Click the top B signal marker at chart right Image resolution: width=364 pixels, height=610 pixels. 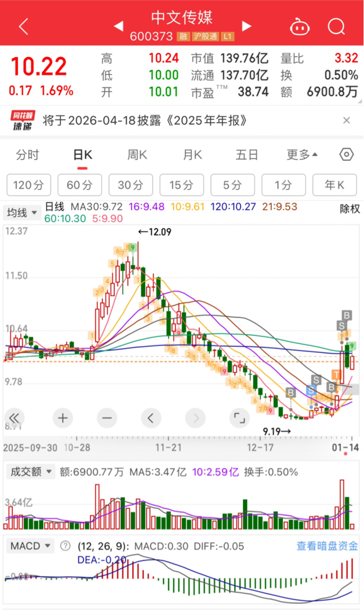346,315
